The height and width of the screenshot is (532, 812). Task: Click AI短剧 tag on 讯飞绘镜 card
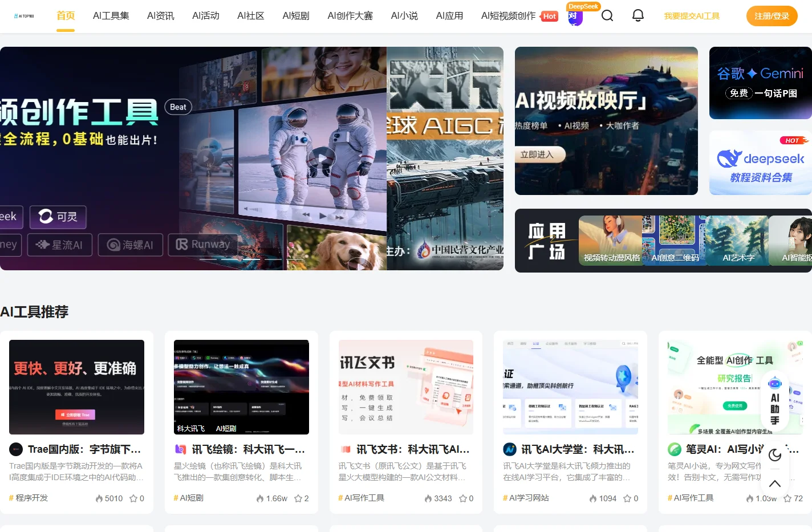point(189,498)
